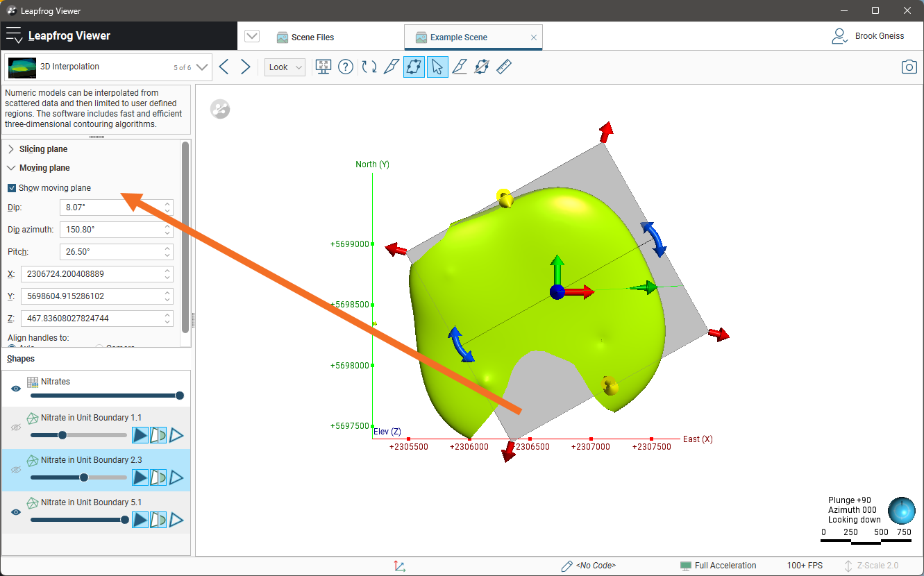Click the pencil icon in the status bar
The height and width of the screenshot is (576, 924).
566,566
